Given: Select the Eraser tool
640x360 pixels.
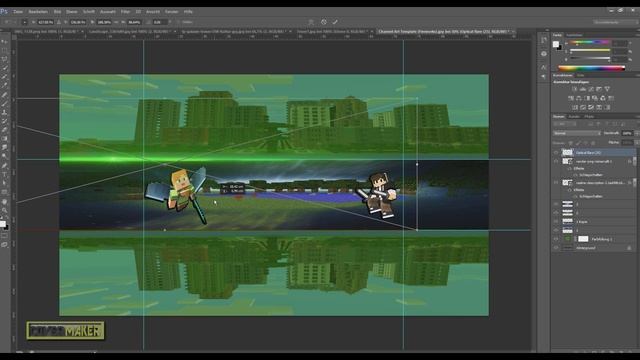Looking at the screenshot, I should 4,130.
